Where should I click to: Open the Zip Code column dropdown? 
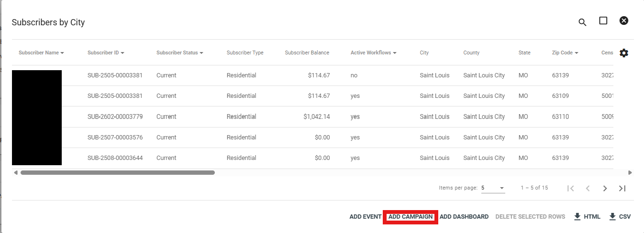577,53
